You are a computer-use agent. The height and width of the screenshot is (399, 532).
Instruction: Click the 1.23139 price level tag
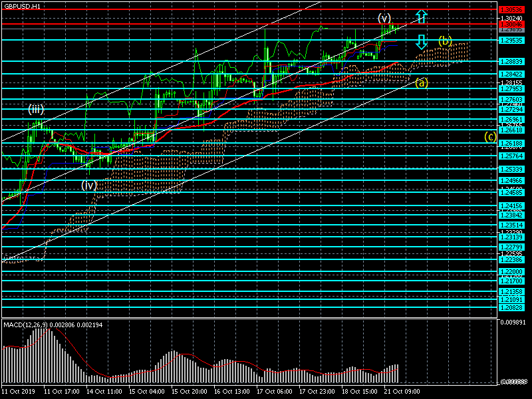(512, 237)
